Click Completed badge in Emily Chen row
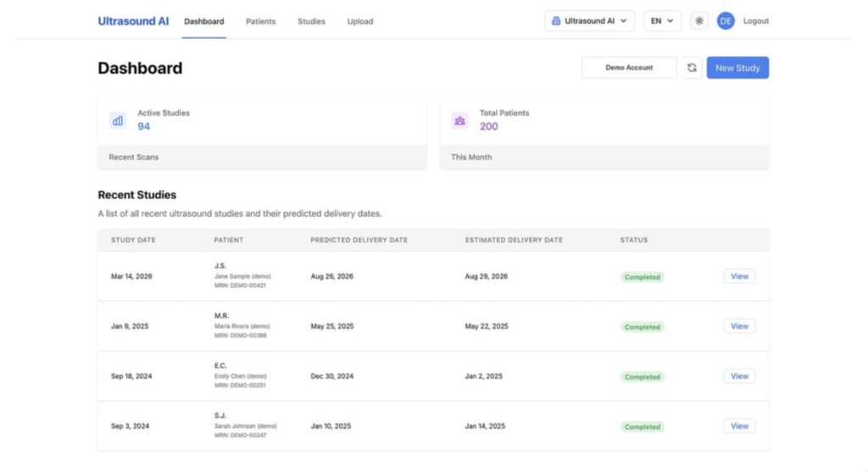The image size is (868, 472). tap(643, 377)
